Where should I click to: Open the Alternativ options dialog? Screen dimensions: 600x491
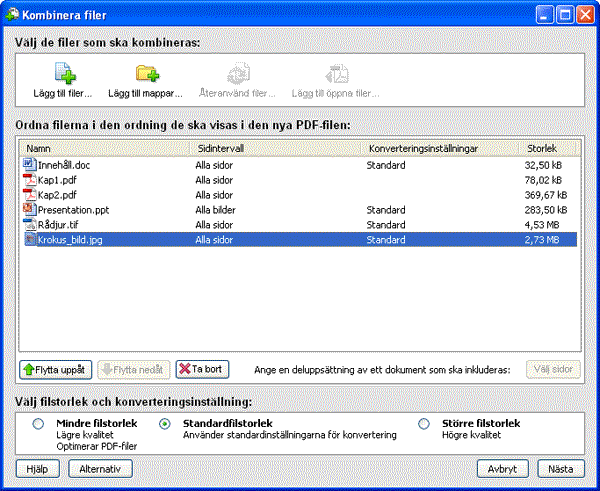pyautogui.click(x=100, y=468)
